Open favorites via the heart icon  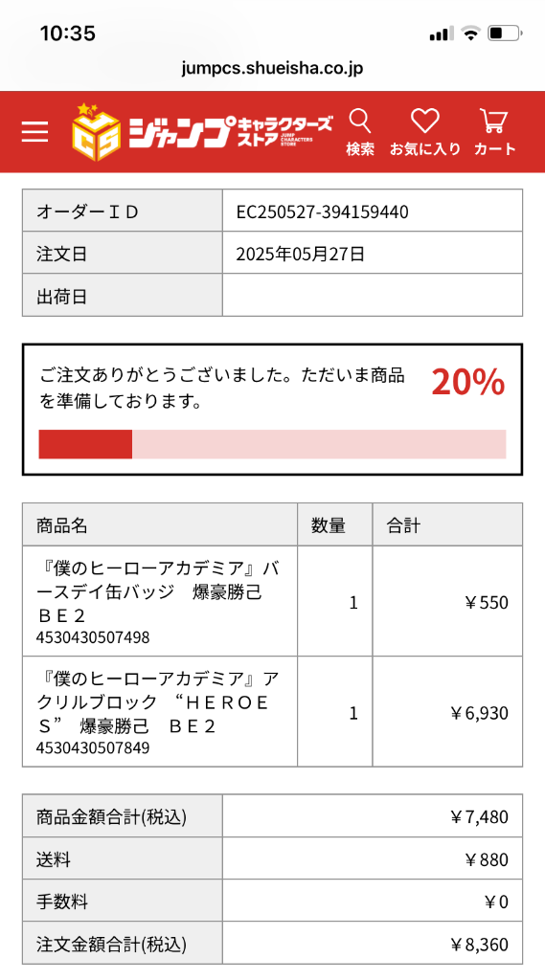coord(425,121)
